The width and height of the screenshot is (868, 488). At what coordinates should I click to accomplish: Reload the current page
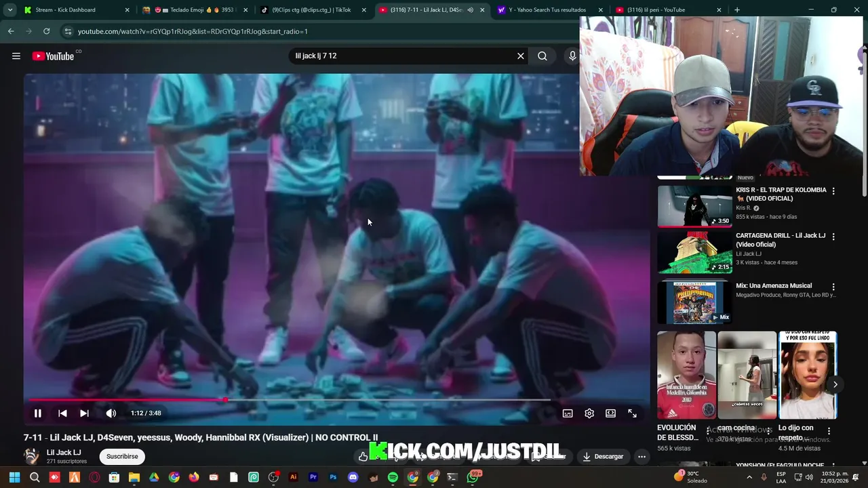point(46,31)
